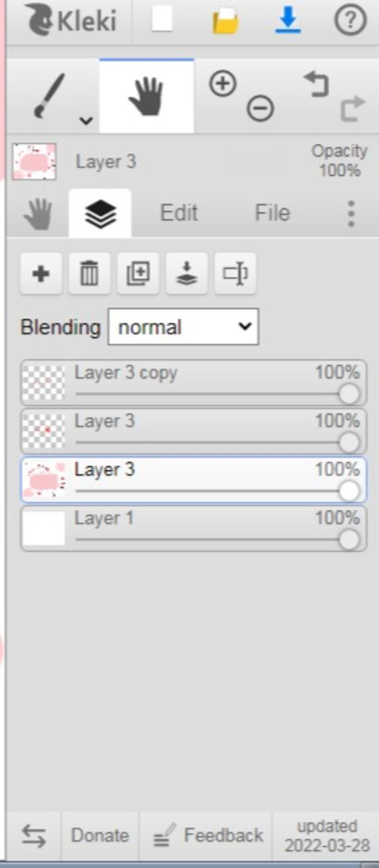Select the large Hand pan tool
Viewport: 379px width, 868px height.
click(147, 96)
